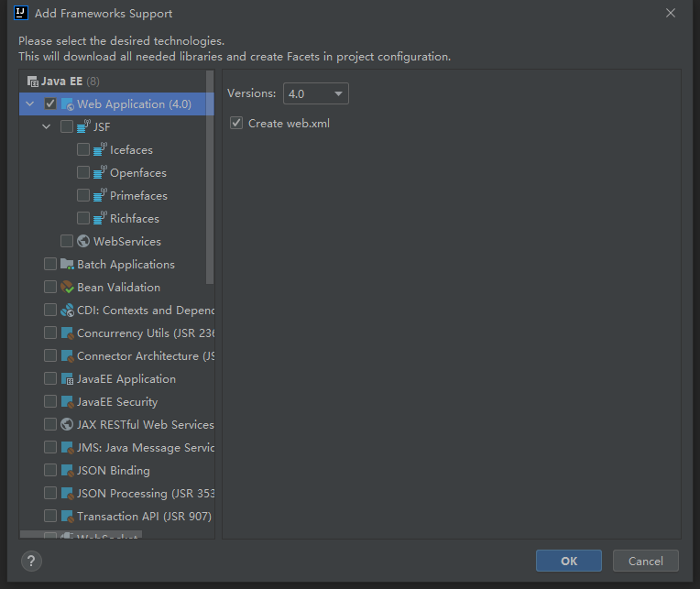Confirm with the OK button

(568, 561)
